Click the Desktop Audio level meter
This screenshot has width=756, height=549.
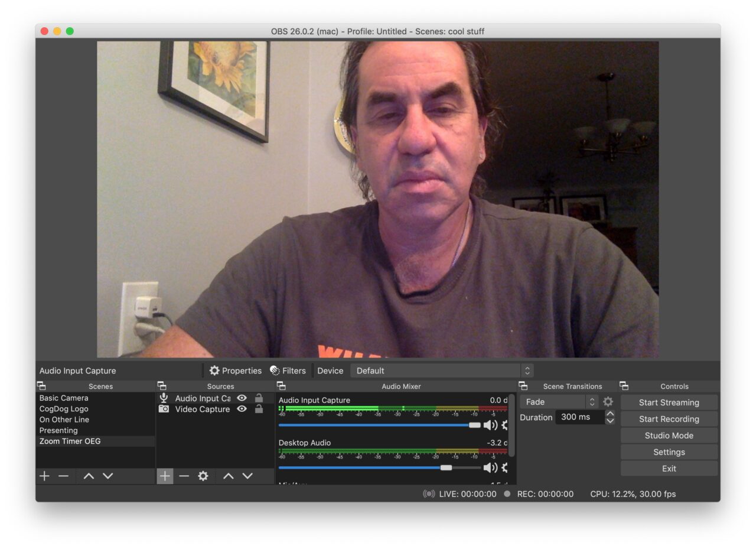(393, 452)
